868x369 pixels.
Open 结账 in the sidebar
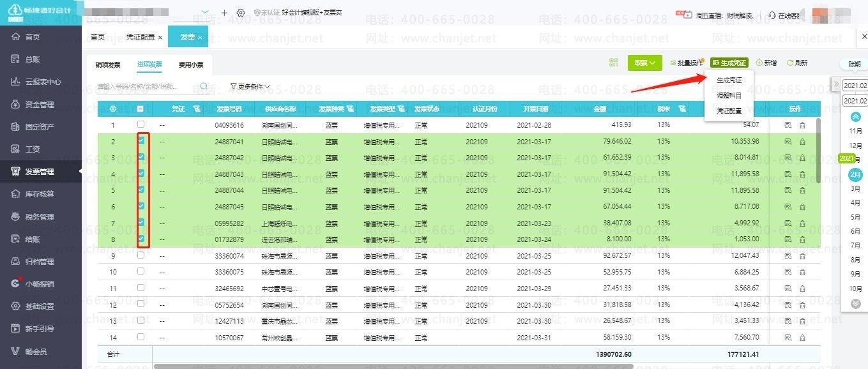41,239
